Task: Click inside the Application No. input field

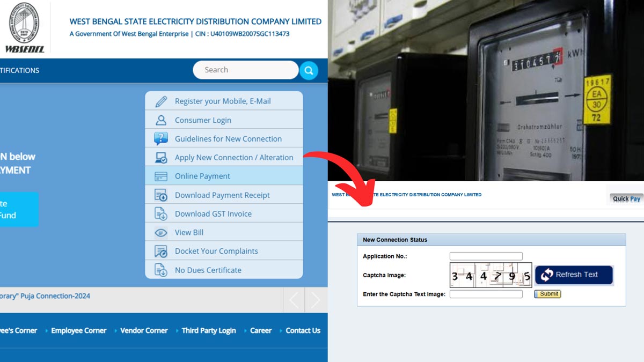Action: coord(486,256)
